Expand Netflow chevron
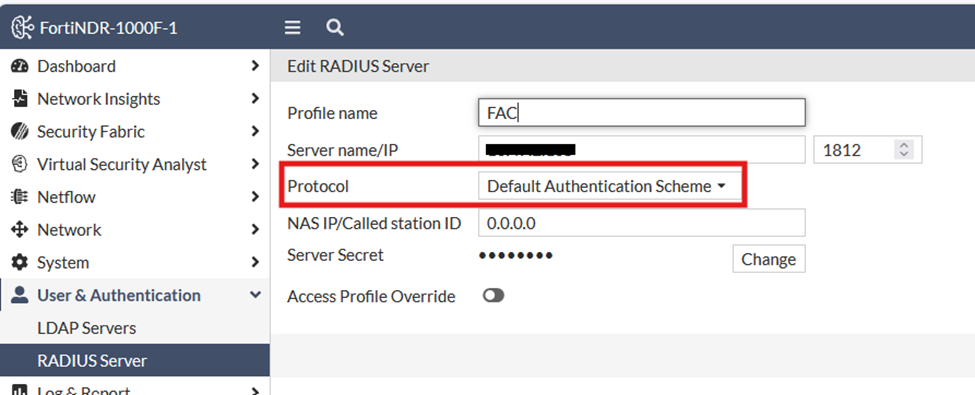 (x=255, y=197)
